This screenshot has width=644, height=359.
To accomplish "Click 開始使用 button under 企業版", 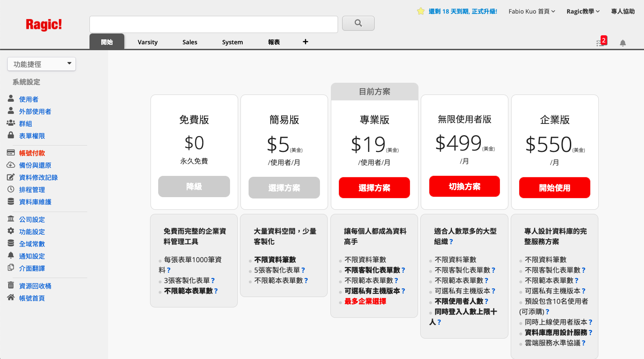I will click(x=555, y=188).
